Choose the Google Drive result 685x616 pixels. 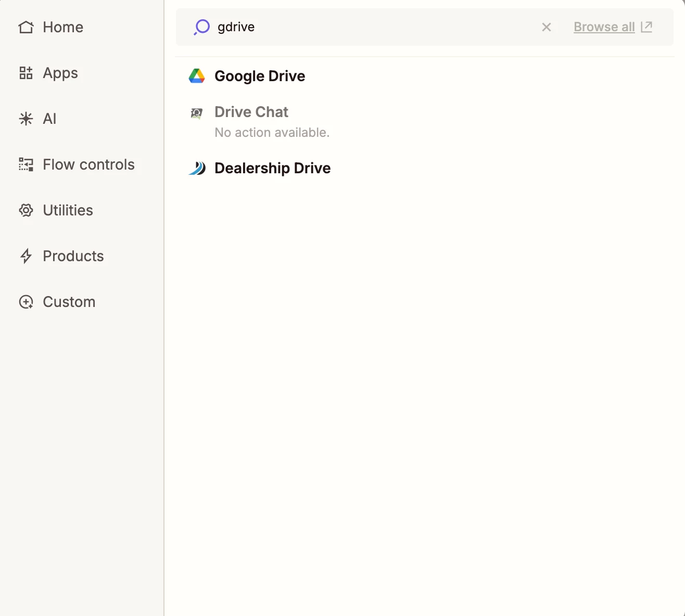tap(260, 76)
